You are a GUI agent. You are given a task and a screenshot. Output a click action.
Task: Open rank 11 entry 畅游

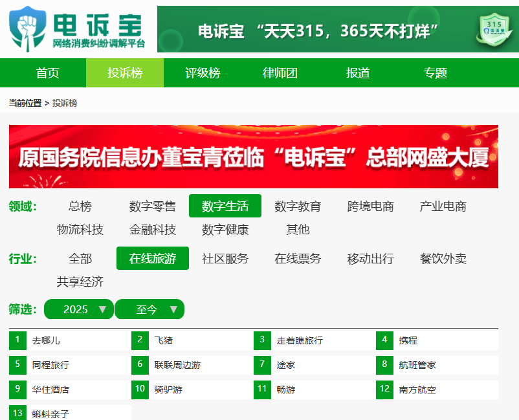(x=315, y=390)
